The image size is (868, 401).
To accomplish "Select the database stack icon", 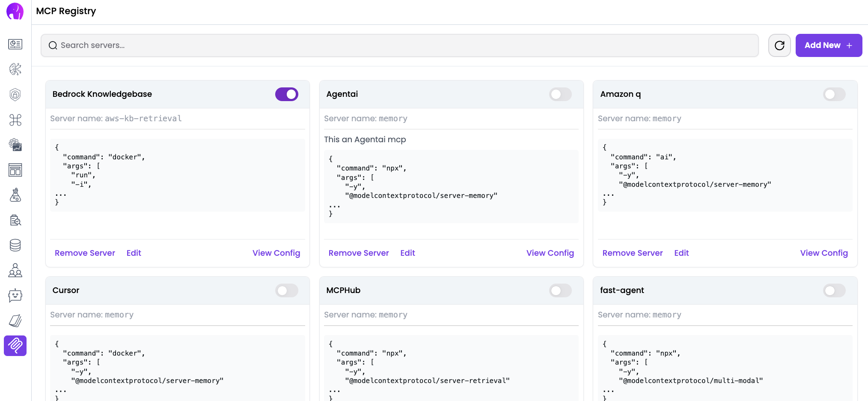I will point(15,245).
